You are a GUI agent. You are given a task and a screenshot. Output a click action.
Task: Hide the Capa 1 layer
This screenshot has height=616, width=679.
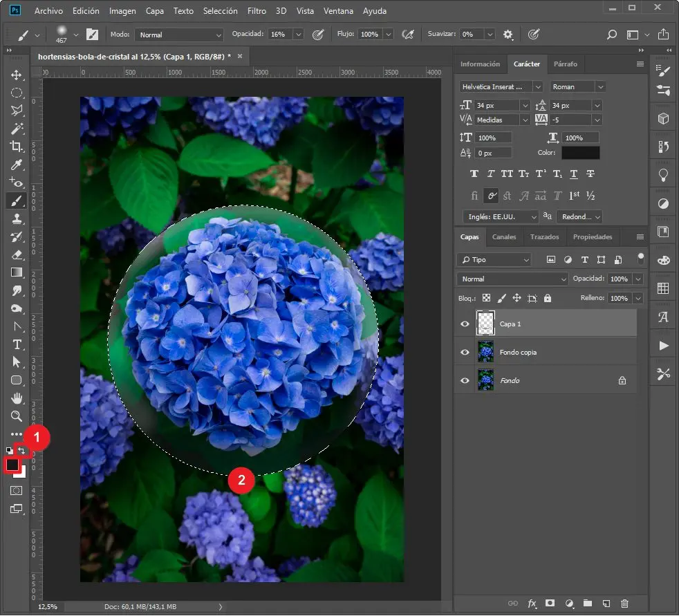coord(465,324)
